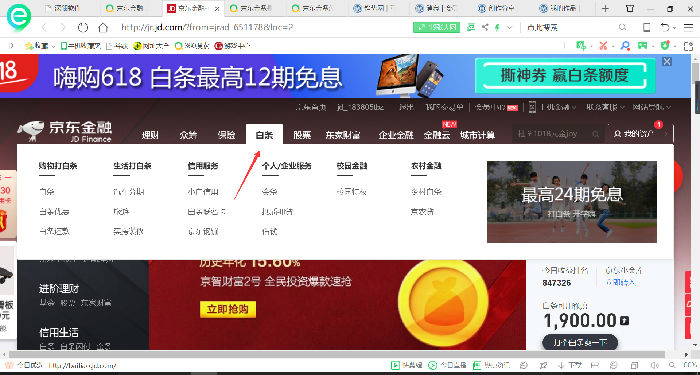700x375 pixels.
Task: Click the favorites star in bookmarks bar
Action: 29,46
